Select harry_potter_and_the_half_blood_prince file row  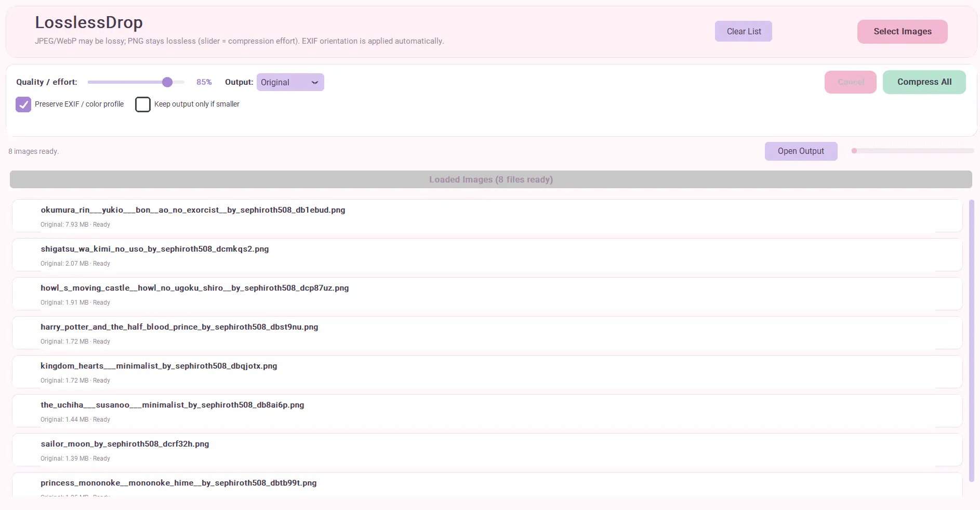[487, 333]
